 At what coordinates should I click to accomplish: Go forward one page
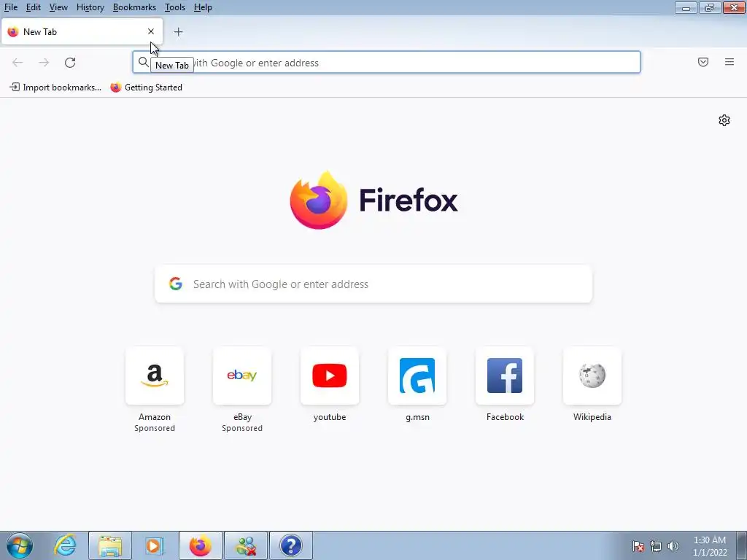coord(44,63)
